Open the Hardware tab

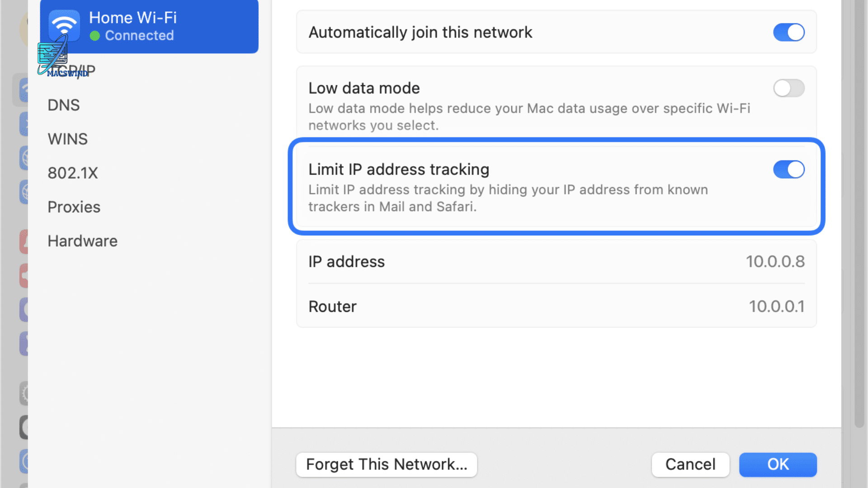pos(83,241)
